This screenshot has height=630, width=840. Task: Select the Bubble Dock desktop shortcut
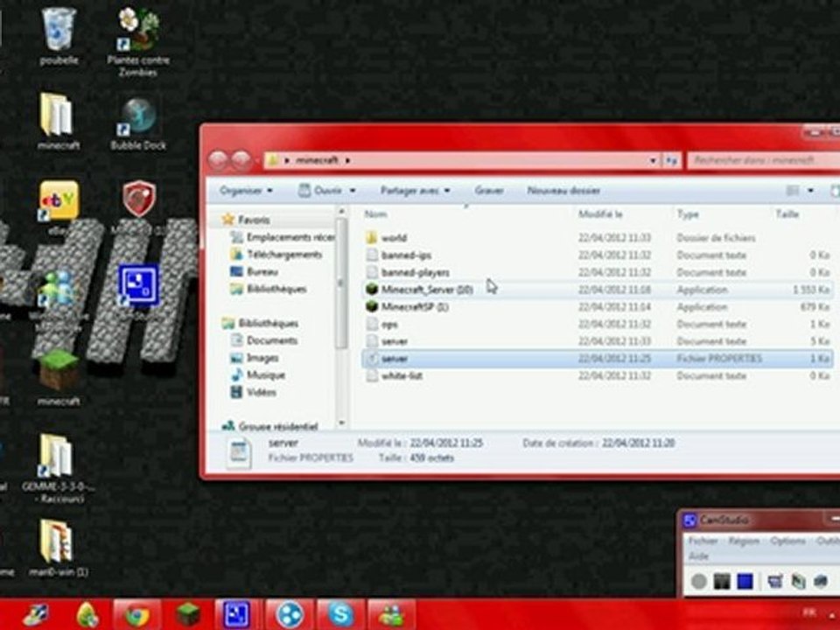pyautogui.click(x=138, y=123)
